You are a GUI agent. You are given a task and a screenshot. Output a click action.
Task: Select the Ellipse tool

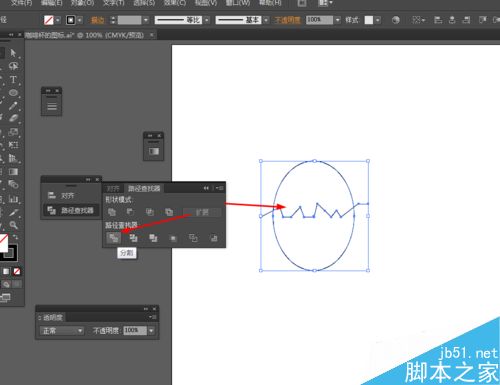[13, 92]
